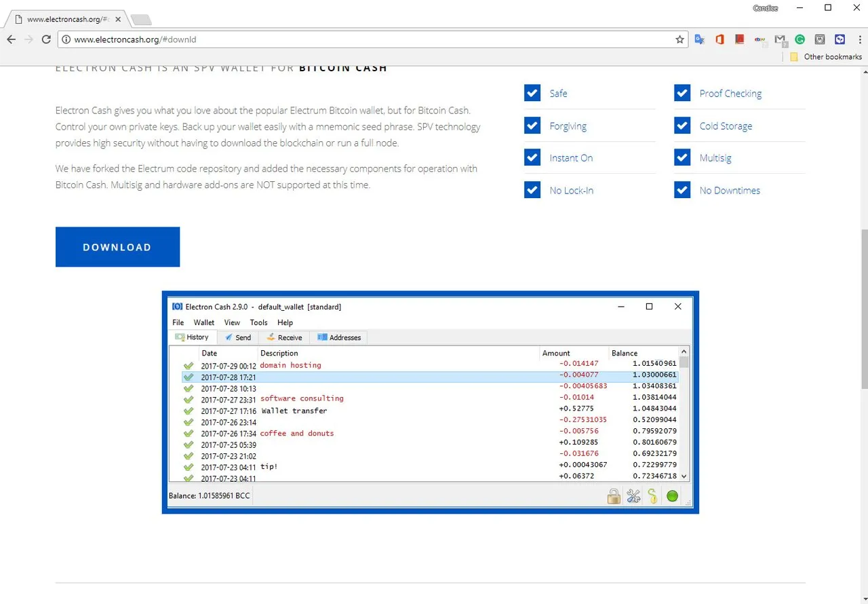Switch to the Receive tab
868x604 pixels.
coord(284,337)
